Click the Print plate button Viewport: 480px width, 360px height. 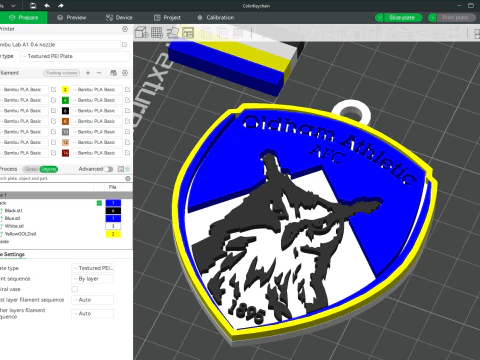pos(456,18)
